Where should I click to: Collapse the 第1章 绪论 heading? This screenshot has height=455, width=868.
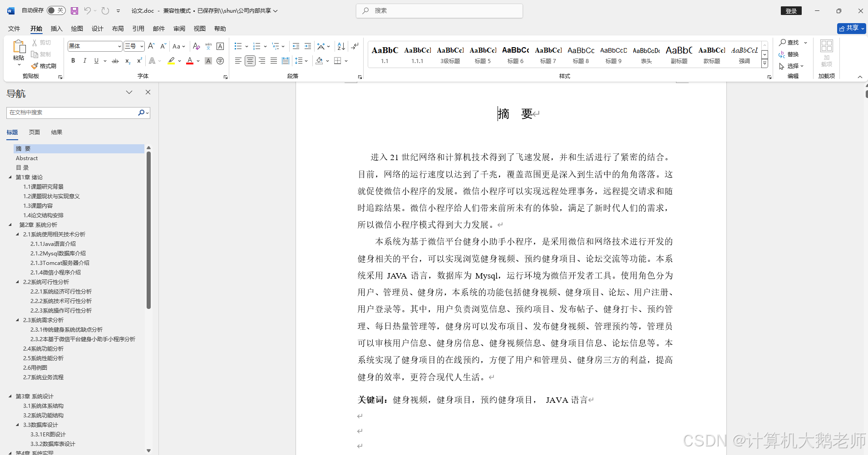coord(10,177)
